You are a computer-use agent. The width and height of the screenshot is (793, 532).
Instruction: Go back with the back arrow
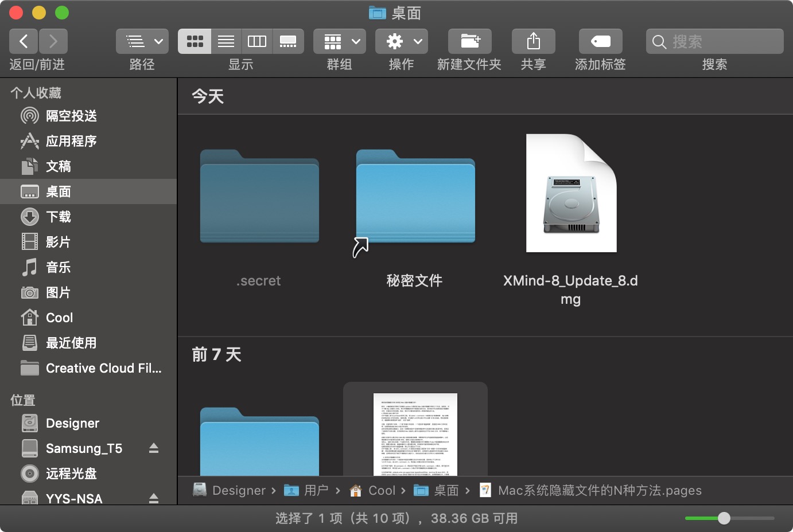coord(24,41)
